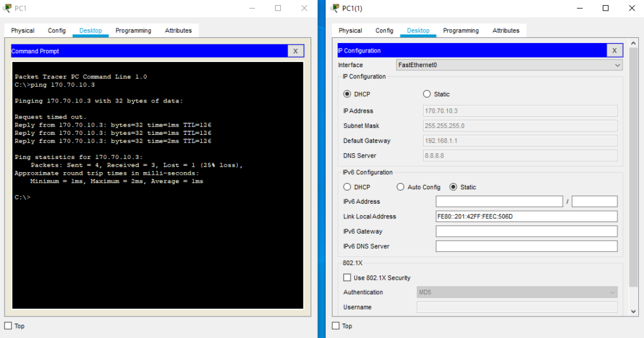This screenshot has height=338, width=644.
Task: Switch to Desktop tab in PC1 window
Action: (90, 30)
